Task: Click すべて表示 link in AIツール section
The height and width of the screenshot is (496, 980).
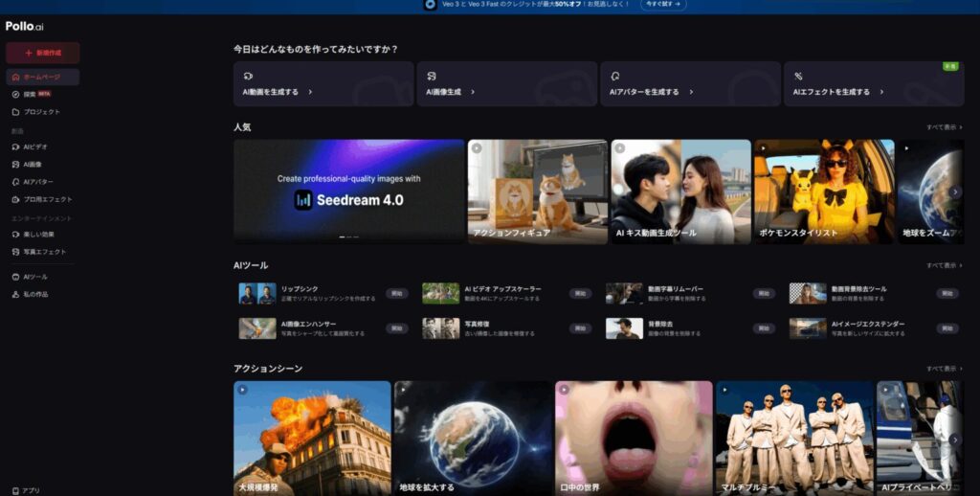Action: pyautogui.click(x=941, y=265)
